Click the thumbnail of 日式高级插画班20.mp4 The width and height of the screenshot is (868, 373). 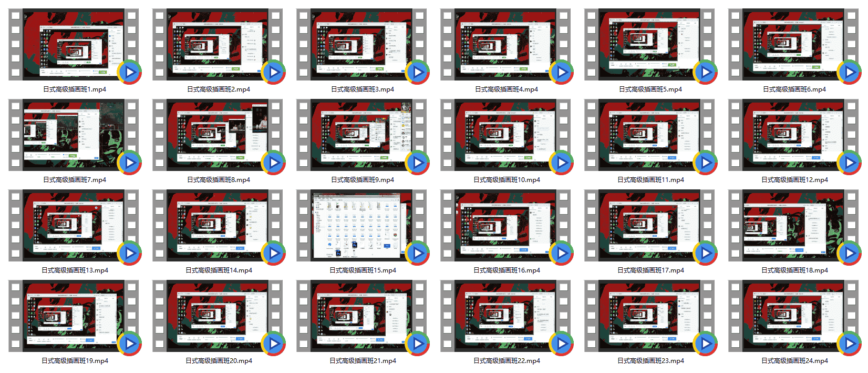tap(218, 316)
